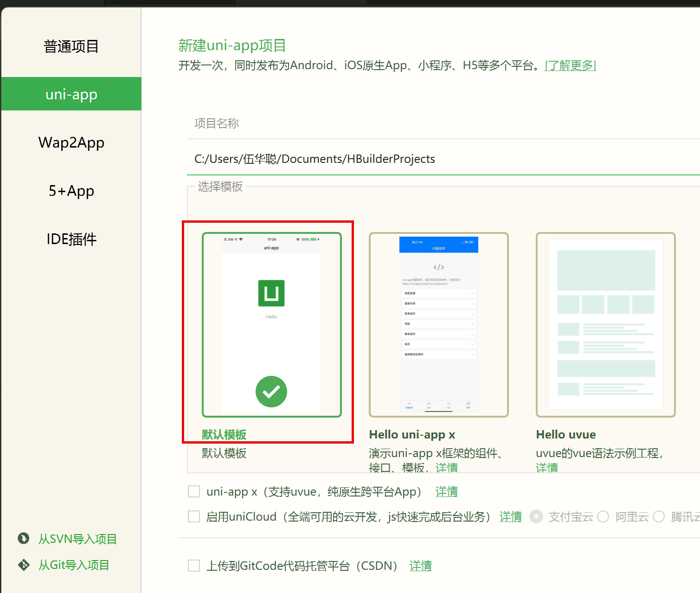Image resolution: width=700 pixels, height=593 pixels.
Task: Select the 阿里云 radio button
Action: click(x=603, y=516)
